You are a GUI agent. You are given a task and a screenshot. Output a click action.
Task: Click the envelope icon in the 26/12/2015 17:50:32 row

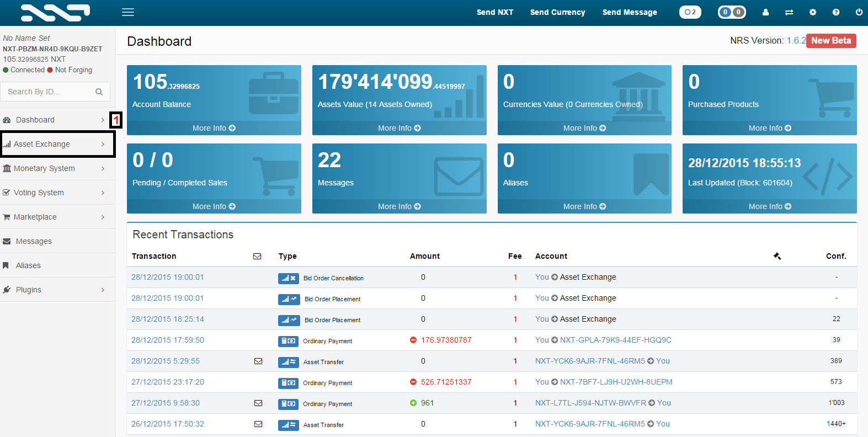pos(258,424)
